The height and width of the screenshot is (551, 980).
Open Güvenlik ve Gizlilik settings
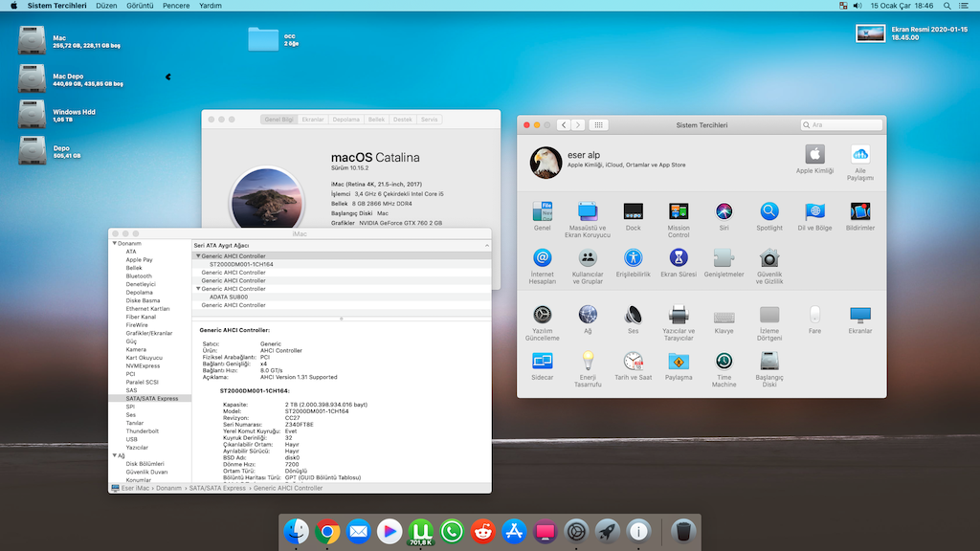tap(769, 258)
